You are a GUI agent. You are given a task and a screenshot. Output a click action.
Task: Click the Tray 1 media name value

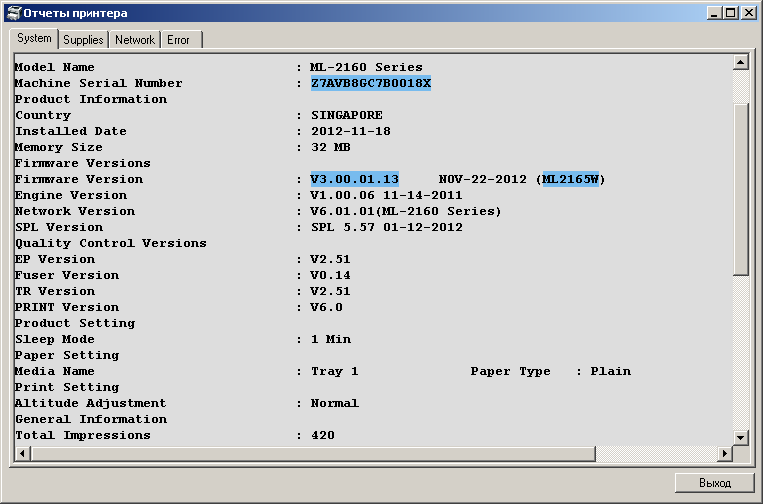point(335,371)
